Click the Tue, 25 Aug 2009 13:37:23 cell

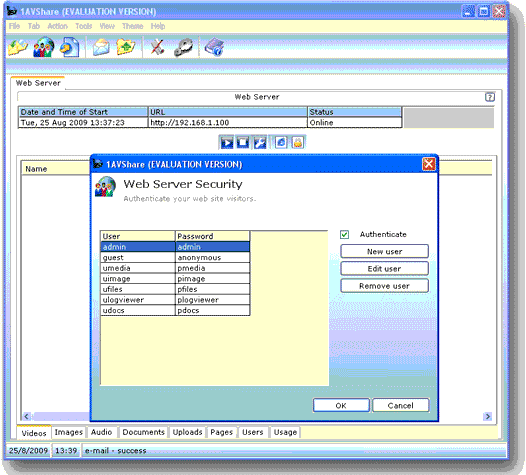coord(83,123)
